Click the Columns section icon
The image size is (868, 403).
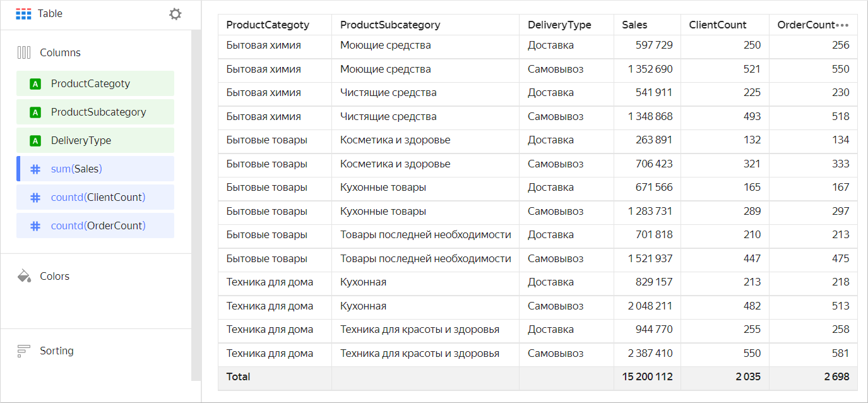pos(24,52)
